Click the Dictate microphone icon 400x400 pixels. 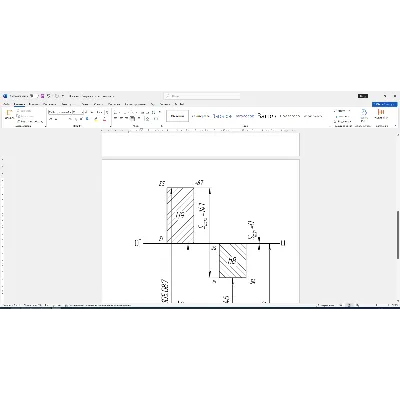364,113
